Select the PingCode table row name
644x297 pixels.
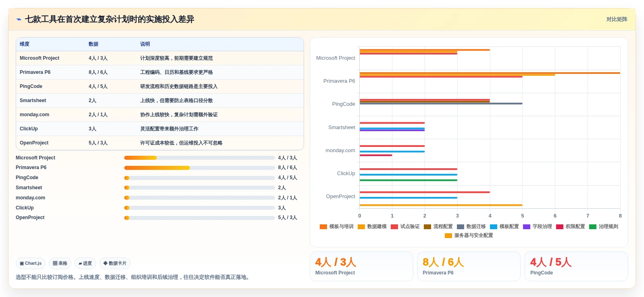31,86
